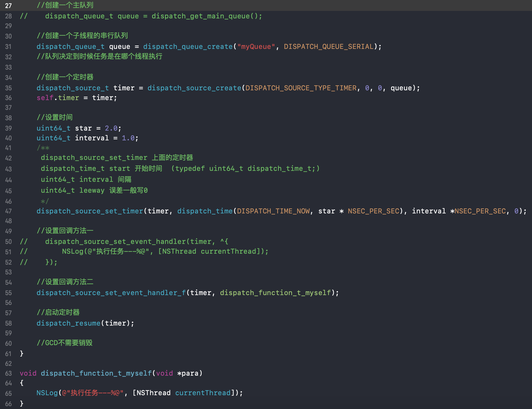Click line number 58 in the gutter
The image size is (532, 409).
coord(8,323)
